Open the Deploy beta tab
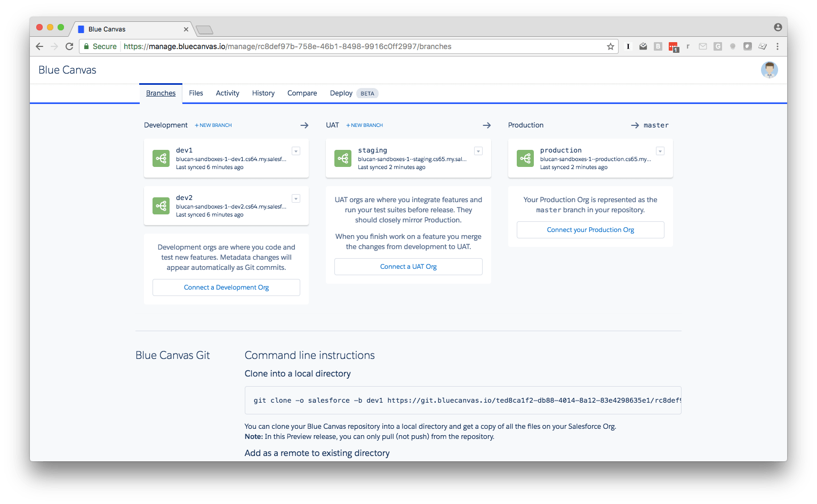The width and height of the screenshot is (817, 504). (x=353, y=93)
